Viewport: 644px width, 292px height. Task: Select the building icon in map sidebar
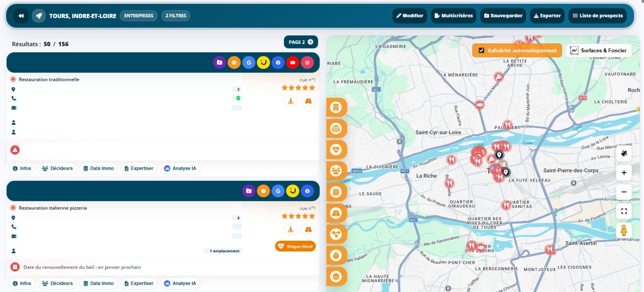click(336, 107)
